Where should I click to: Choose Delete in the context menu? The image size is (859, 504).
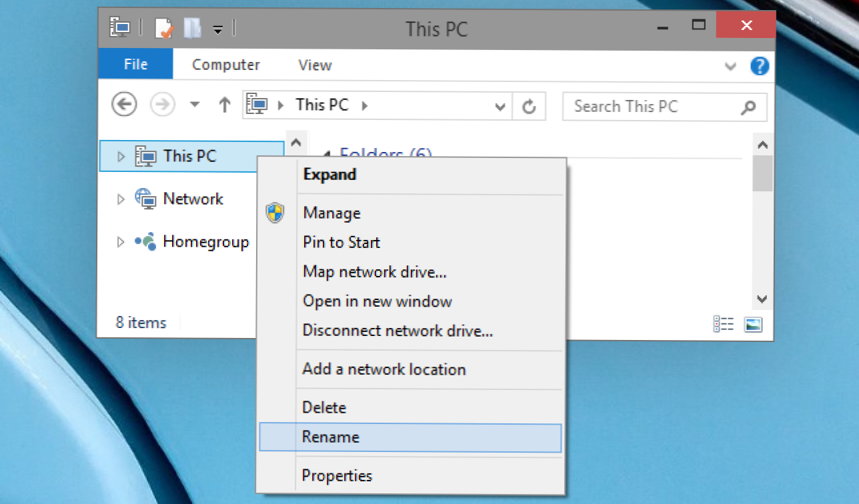410,407
